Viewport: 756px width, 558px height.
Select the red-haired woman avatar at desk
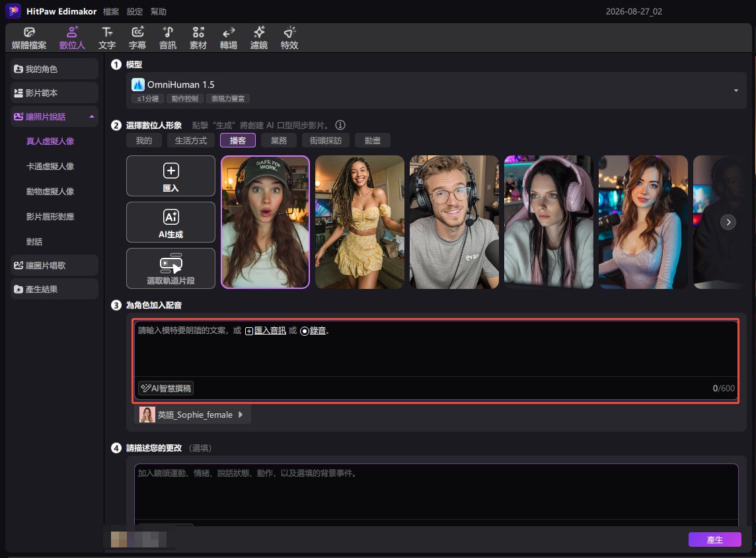click(x=643, y=222)
